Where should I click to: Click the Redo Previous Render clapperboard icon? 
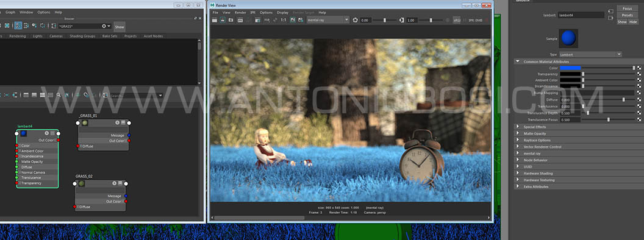coord(214,19)
